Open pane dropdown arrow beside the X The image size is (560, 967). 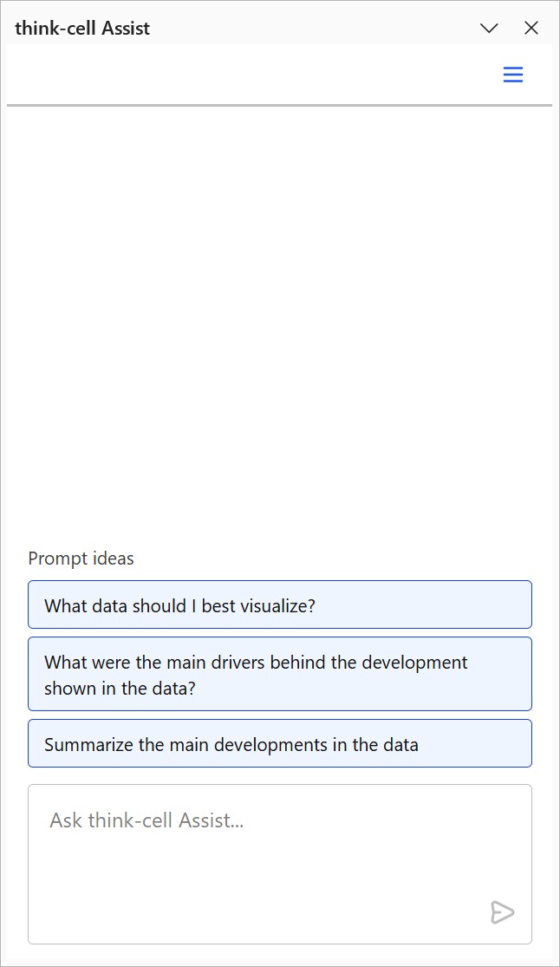coord(489,28)
